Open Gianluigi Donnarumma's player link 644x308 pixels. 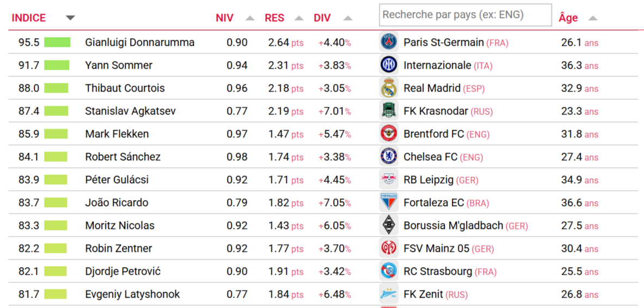tap(140, 43)
